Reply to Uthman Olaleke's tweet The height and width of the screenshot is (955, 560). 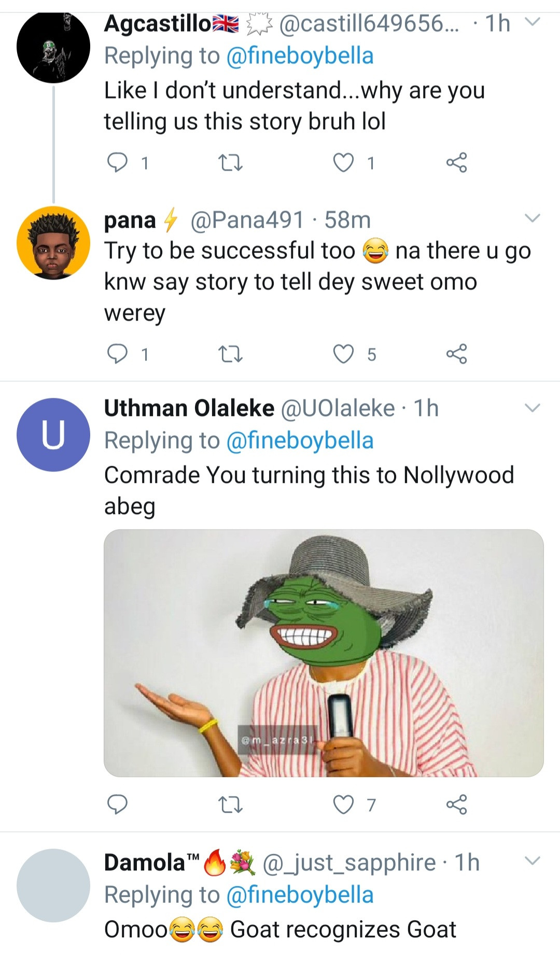click(117, 805)
